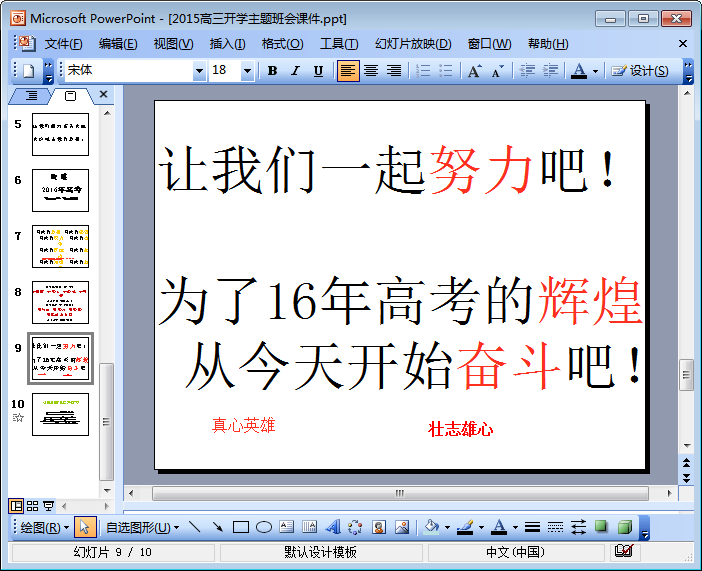Open Line Color dropdown arrow
The height and width of the screenshot is (571, 702).
481,528
